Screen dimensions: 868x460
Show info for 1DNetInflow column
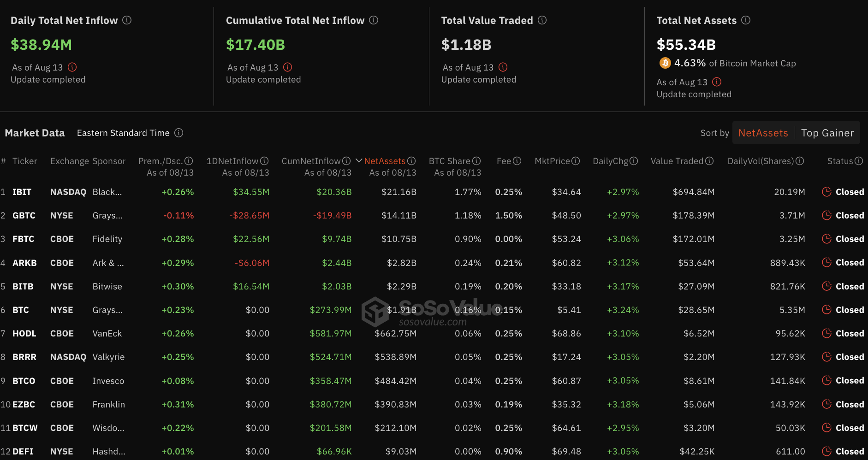tap(264, 161)
